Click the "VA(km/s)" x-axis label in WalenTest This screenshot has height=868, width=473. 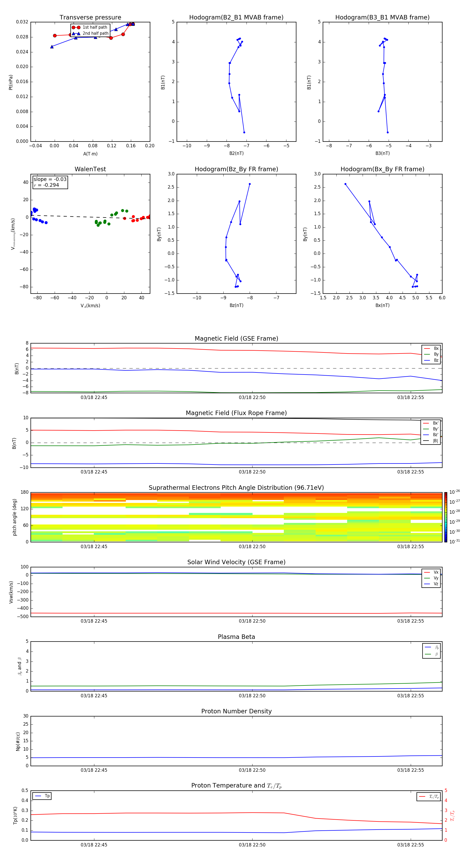click(x=90, y=306)
